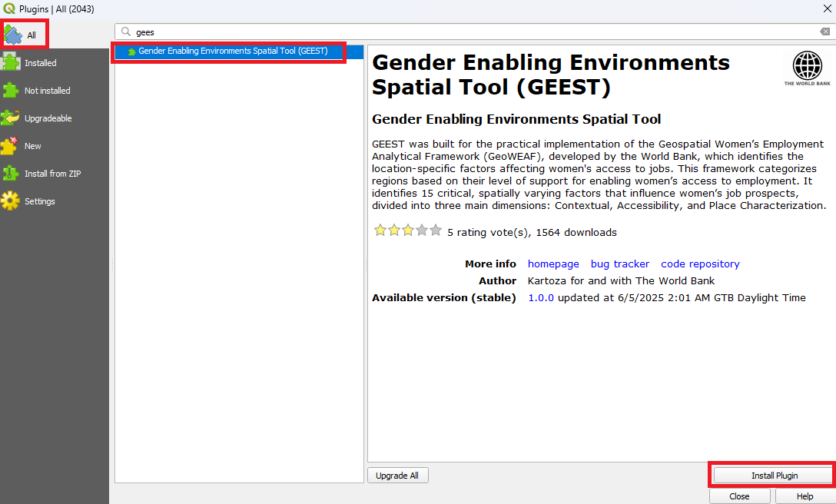Screen dimensions: 836x504
Task: Click the New tab starred puzzle icon
Action: [x=10, y=146]
